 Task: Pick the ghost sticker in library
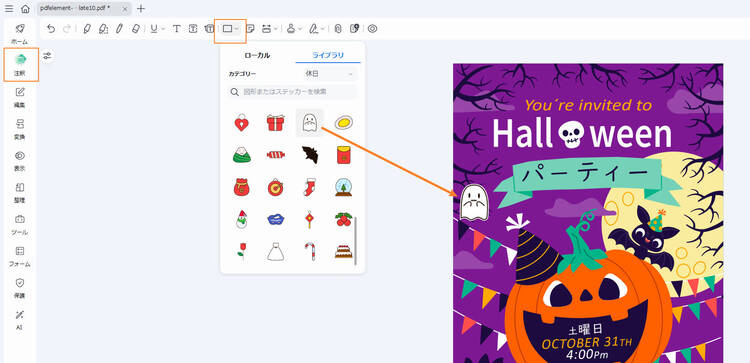tap(309, 123)
